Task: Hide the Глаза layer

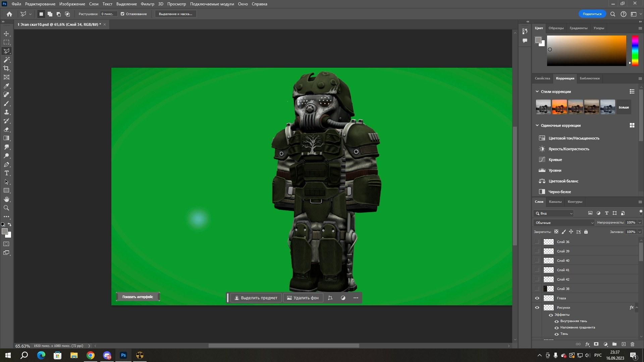Action: point(537,298)
